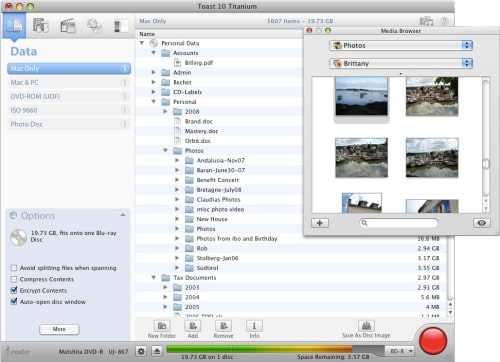Choose the Photo Disc format
This screenshot has height=362, width=500.
coord(69,124)
